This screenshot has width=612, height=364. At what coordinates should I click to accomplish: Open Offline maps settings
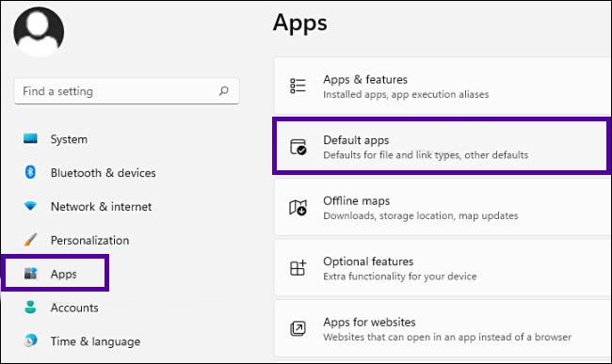point(443,207)
